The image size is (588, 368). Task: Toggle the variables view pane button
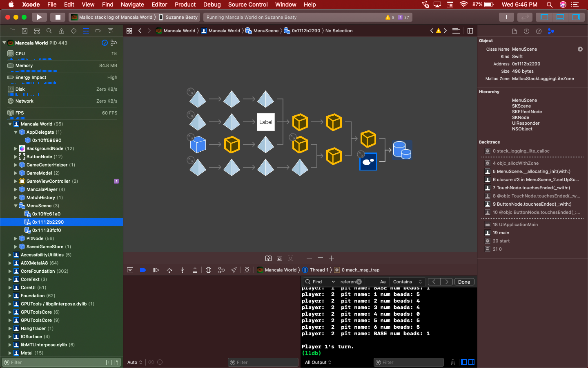(464, 362)
